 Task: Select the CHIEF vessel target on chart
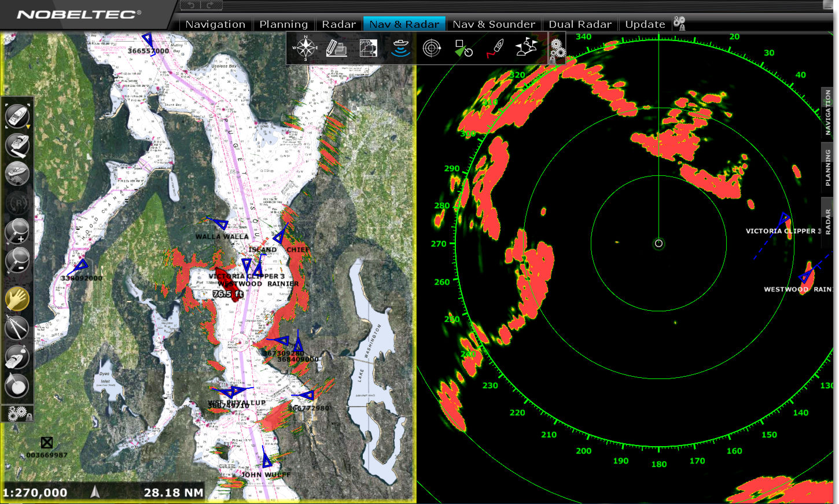(279, 236)
